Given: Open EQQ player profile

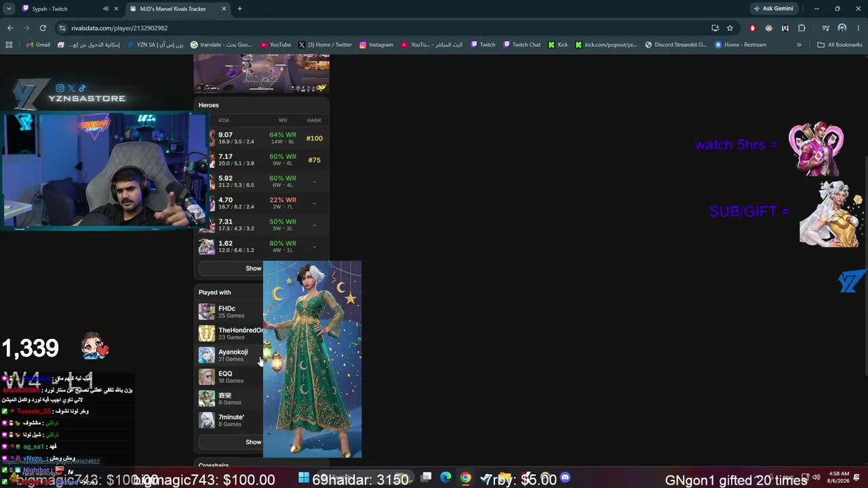Looking at the screenshot, I should pyautogui.click(x=225, y=373).
